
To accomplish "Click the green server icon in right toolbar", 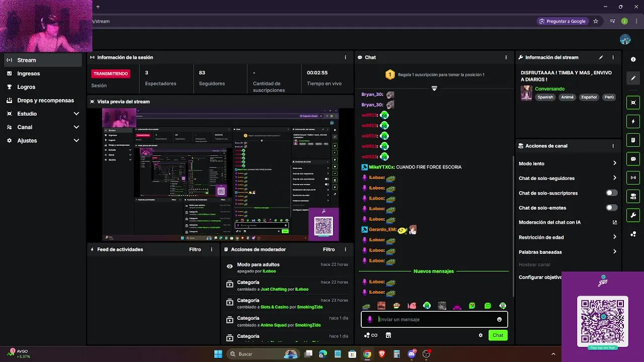I will pos(633,196).
